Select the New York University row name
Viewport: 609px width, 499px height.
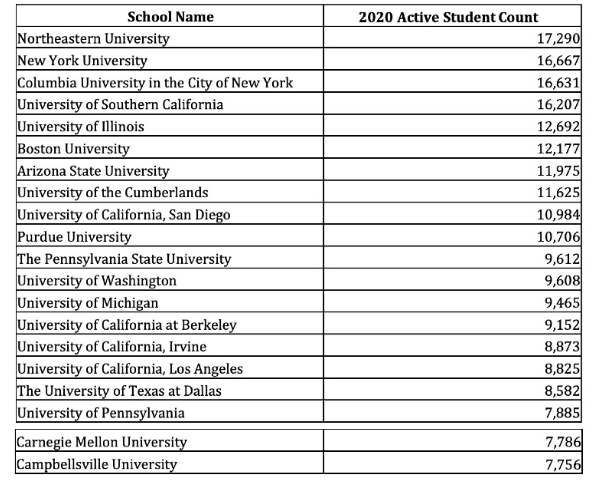click(82, 61)
